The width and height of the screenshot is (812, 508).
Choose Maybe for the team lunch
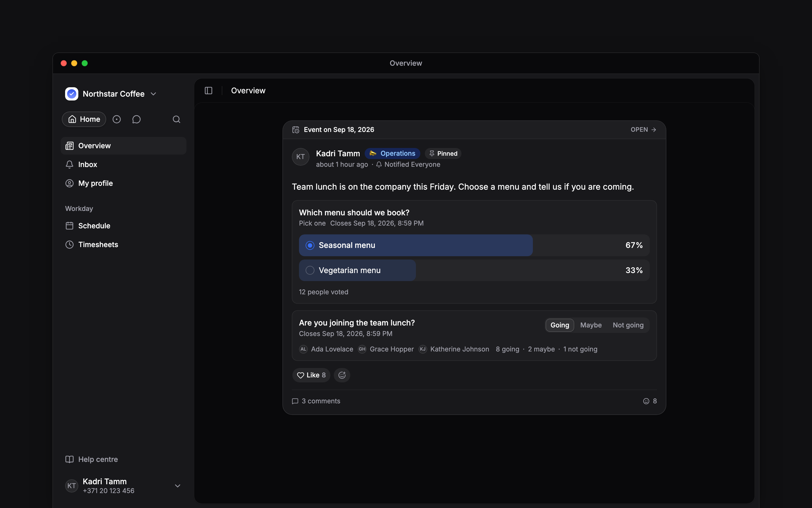click(591, 325)
